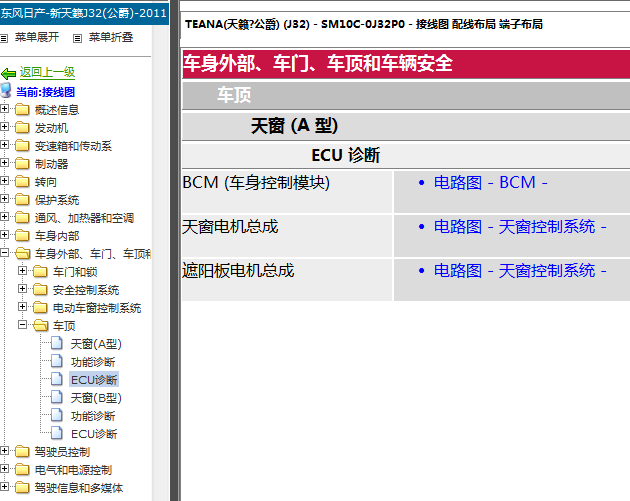Screen dimensions: 630x501
Task: Click the BCM (车身控制模块) cell
Action: click(x=287, y=192)
